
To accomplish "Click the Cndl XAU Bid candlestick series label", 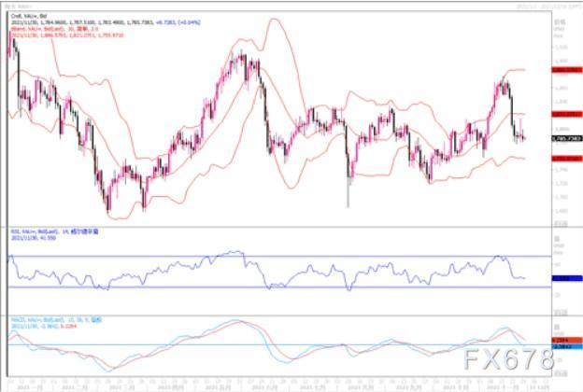I will (x=29, y=16).
